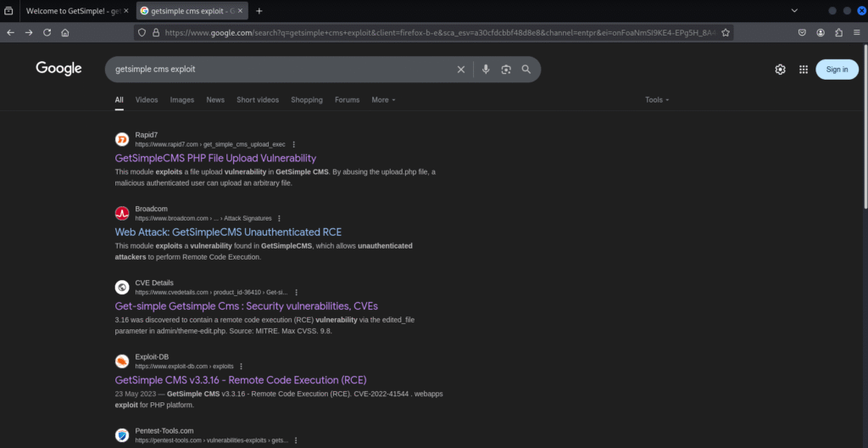This screenshot has width=868, height=448.
Task: Click the Google search query field
Action: (x=280, y=70)
